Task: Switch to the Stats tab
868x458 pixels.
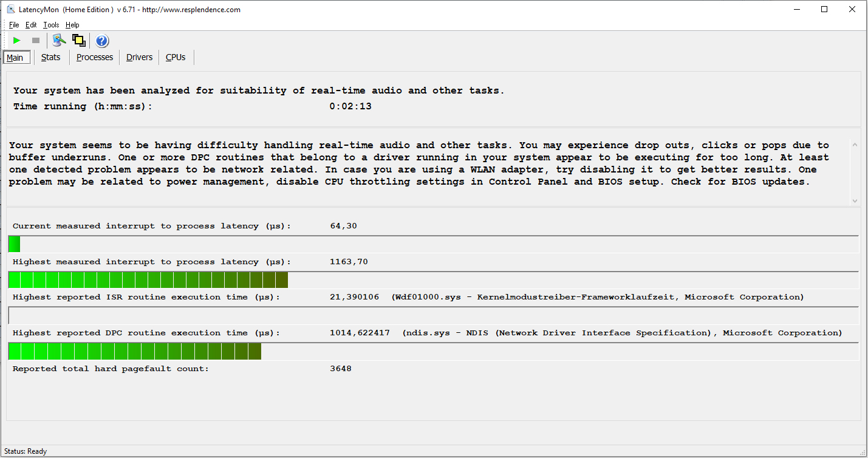Action: [x=51, y=57]
